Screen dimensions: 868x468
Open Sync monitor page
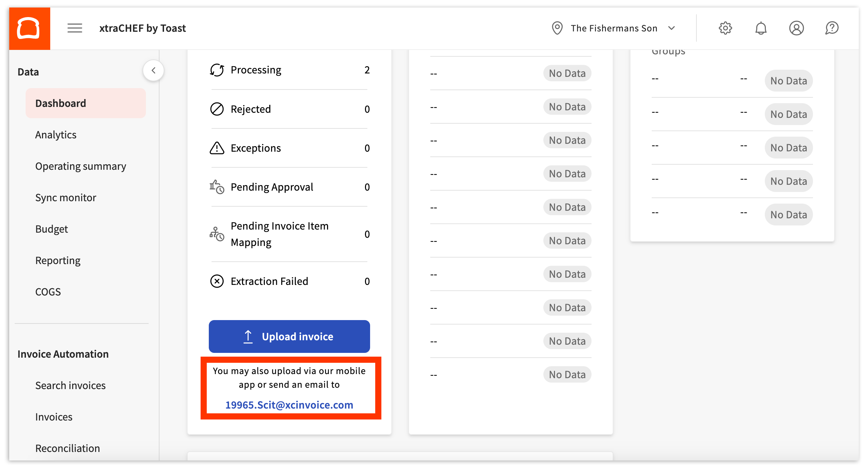coord(66,198)
